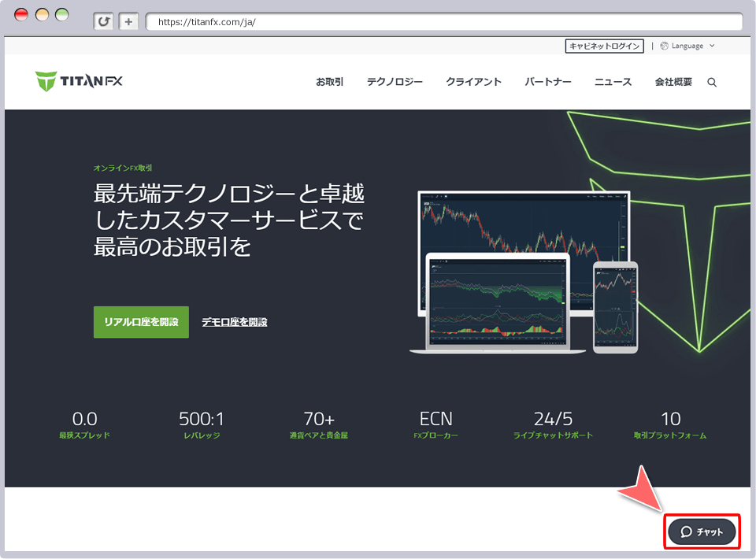Click the speech-bubble icon on the チャット button
This screenshot has width=756, height=559.
coord(685,531)
